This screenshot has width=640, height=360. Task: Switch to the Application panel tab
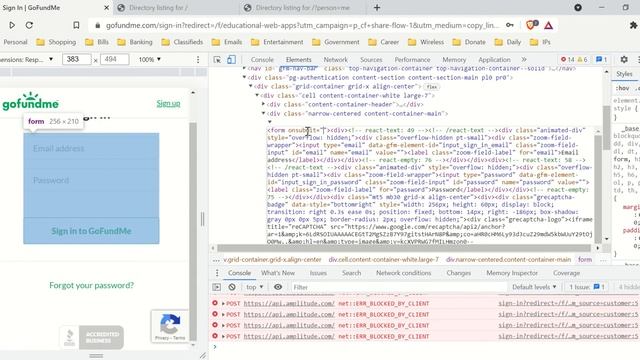pos(494,60)
